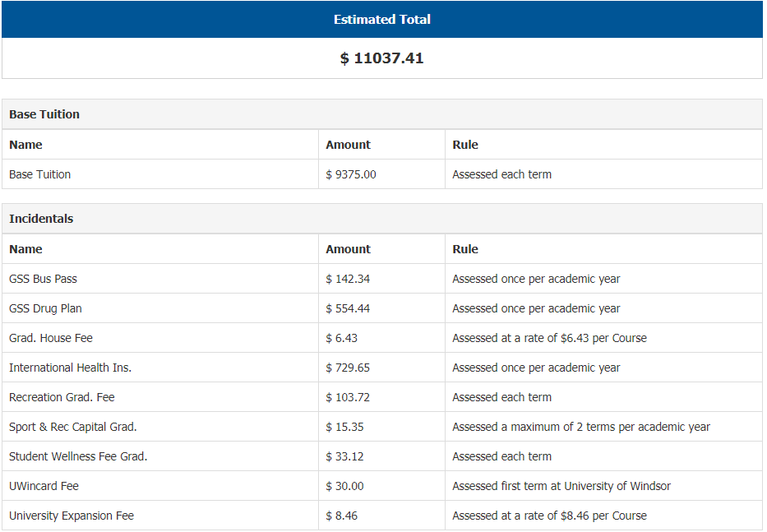Image resolution: width=767 pixels, height=532 pixels.
Task: Click the amount $ 15.35
Action: pos(344,427)
